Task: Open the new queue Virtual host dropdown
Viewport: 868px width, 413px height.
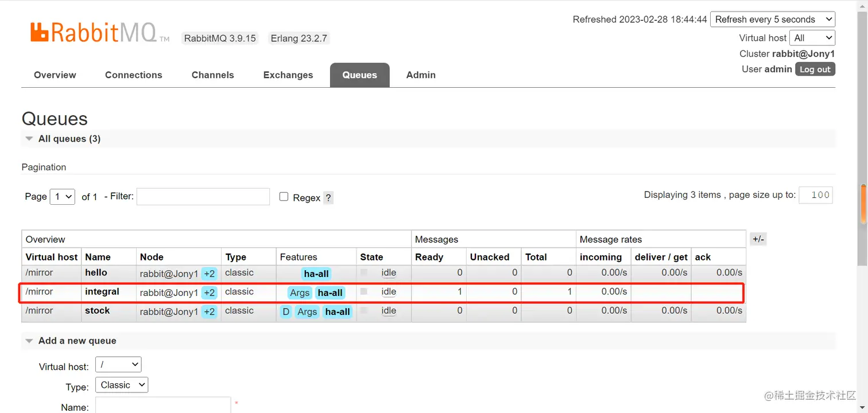Action: (x=118, y=364)
